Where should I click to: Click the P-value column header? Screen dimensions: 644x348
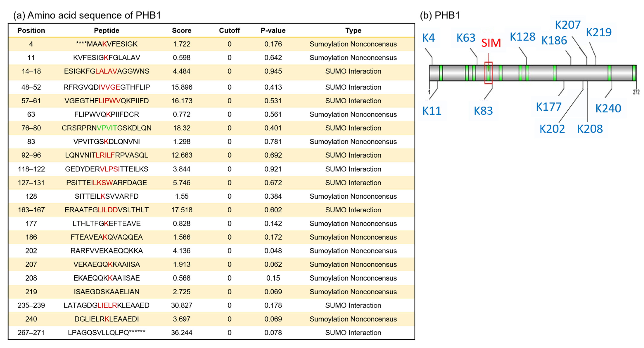click(x=273, y=30)
